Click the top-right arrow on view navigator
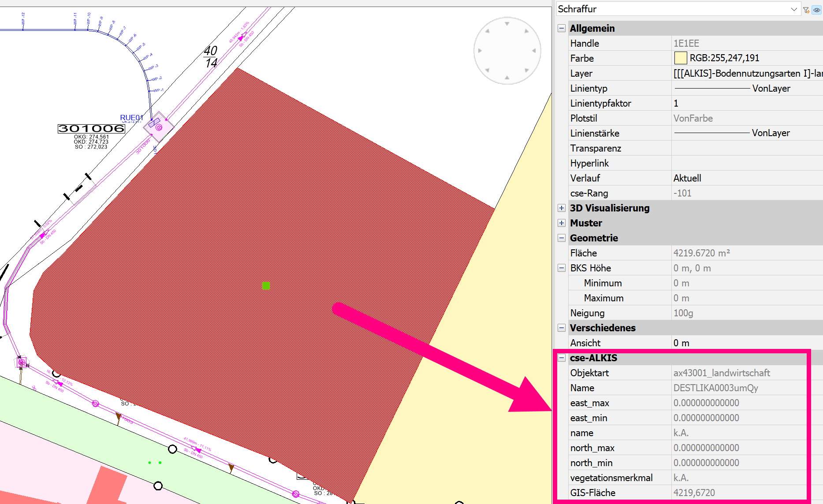 526,31
